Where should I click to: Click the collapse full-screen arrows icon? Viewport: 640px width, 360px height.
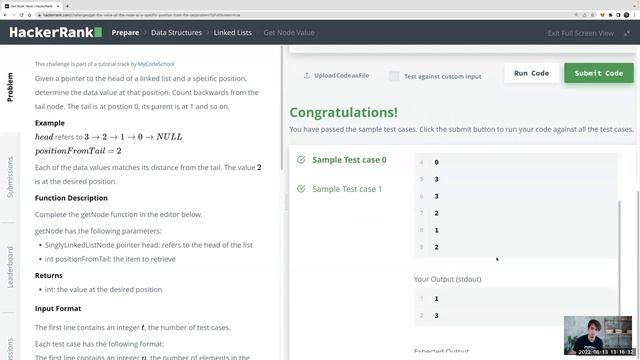click(x=627, y=33)
